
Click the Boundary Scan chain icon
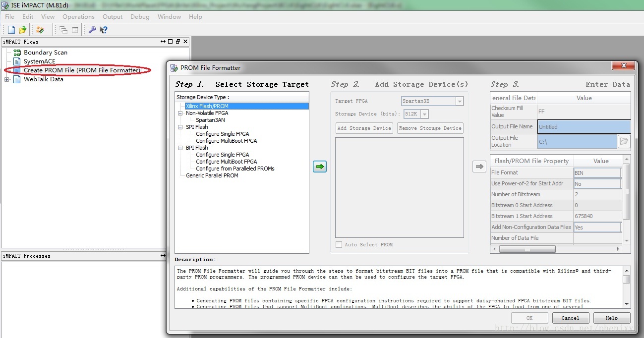click(17, 52)
